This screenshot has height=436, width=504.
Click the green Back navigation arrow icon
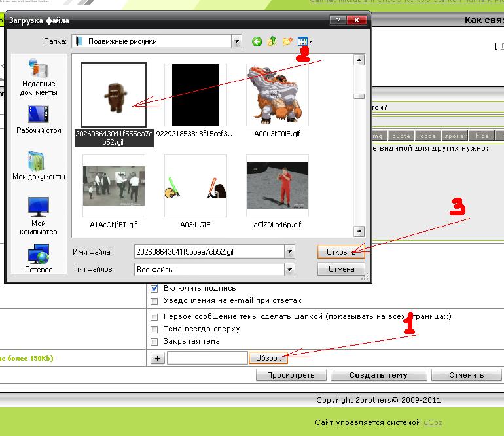point(257,42)
